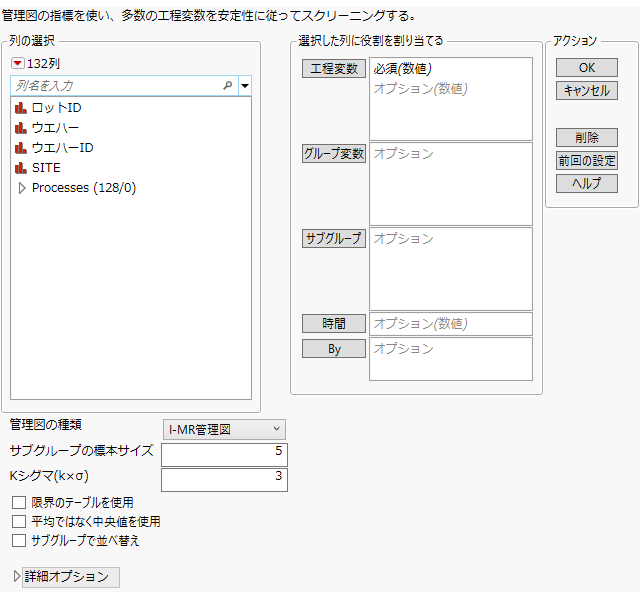Toggle サブグループで並べ替え checkbox
This screenshot has width=640, height=592.
19,540
